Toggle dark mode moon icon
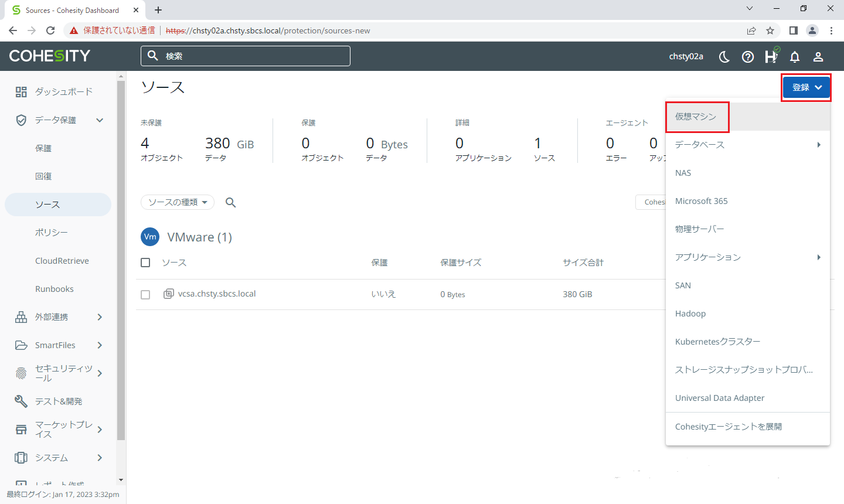844x504 pixels. tap(724, 56)
